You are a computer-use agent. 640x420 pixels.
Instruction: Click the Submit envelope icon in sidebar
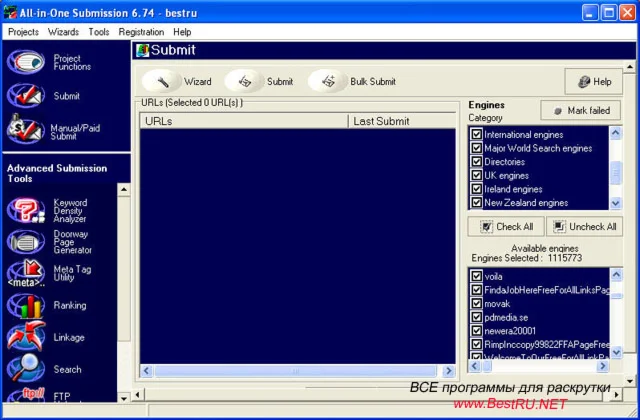tap(26, 96)
